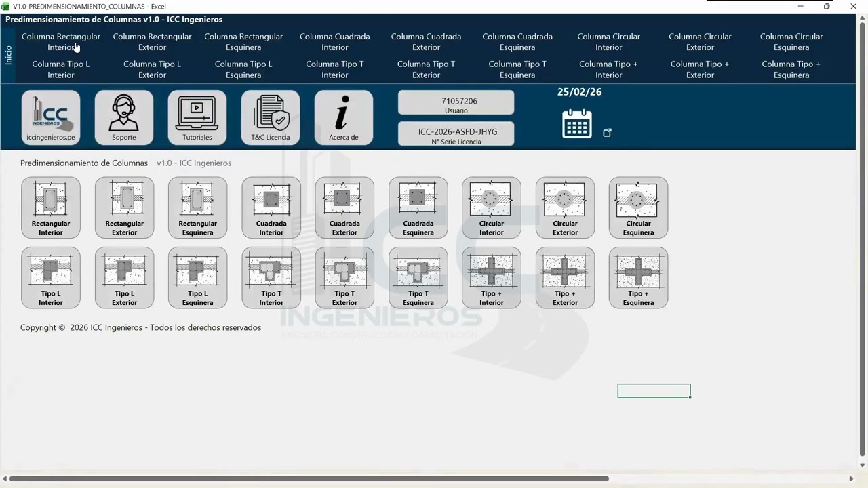Open the T&C Licencia document icon

click(x=271, y=118)
